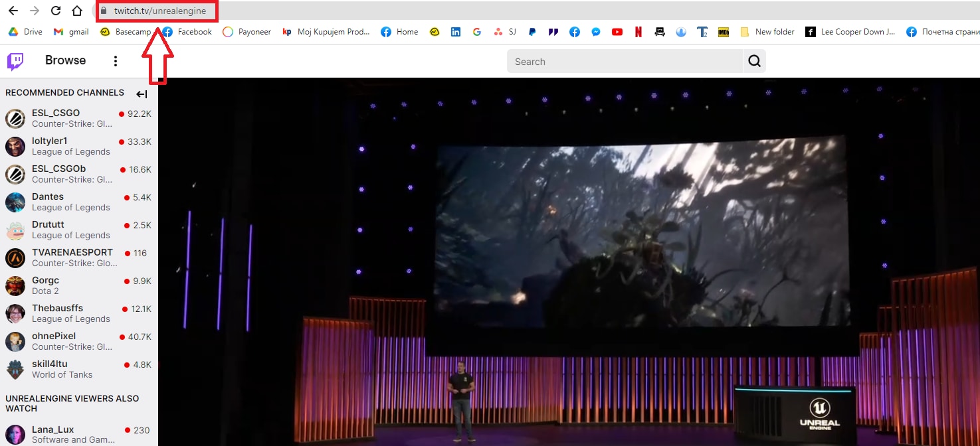Screen dimensions: 980x446
Task: Click the magnifier search button
Action: [754, 62]
